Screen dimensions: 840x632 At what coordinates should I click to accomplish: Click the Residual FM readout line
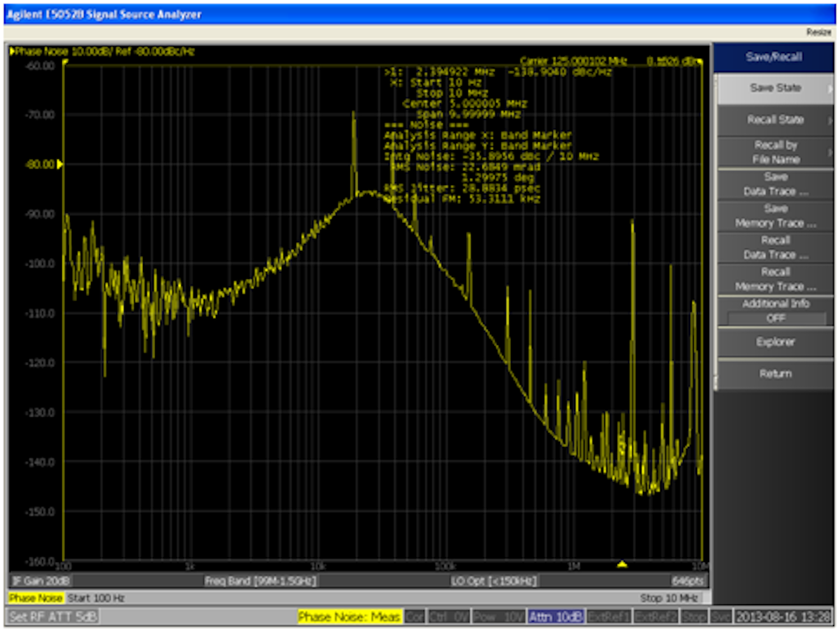coord(462,198)
